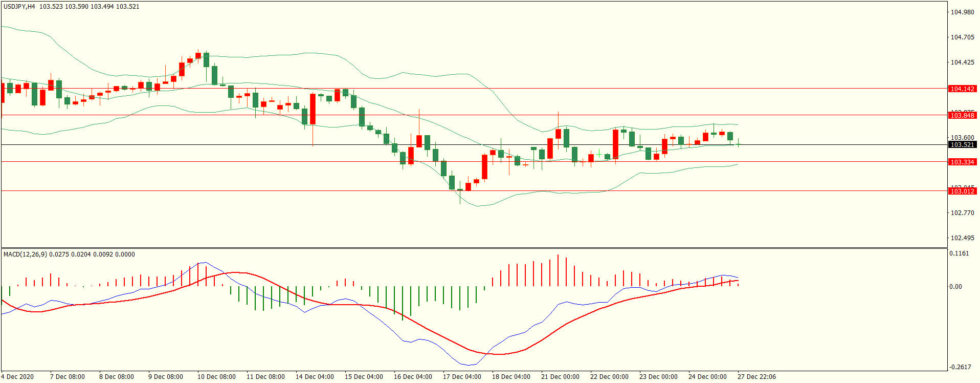Select the red 103.848 price level tag

[x=962, y=116]
